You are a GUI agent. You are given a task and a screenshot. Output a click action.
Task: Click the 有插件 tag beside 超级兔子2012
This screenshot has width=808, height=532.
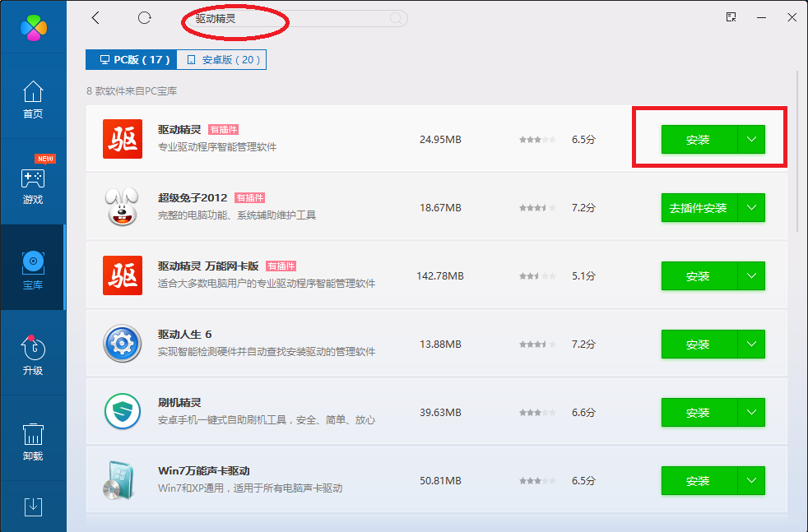[x=249, y=198]
